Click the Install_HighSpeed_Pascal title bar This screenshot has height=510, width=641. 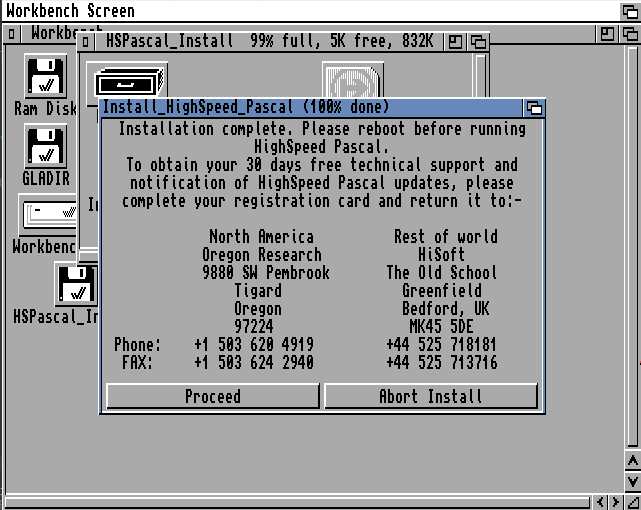tap(311, 108)
